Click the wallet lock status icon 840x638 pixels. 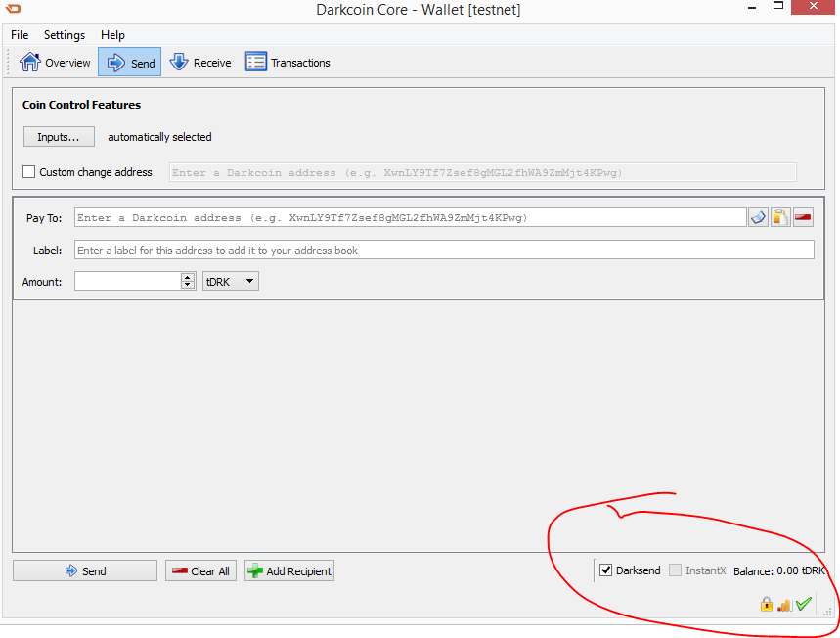click(x=767, y=604)
